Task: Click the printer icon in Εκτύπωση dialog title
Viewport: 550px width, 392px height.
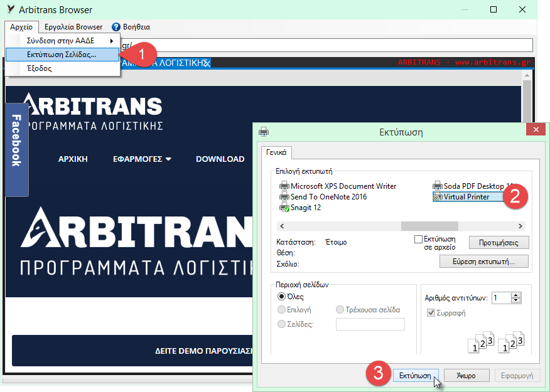Action: point(264,132)
